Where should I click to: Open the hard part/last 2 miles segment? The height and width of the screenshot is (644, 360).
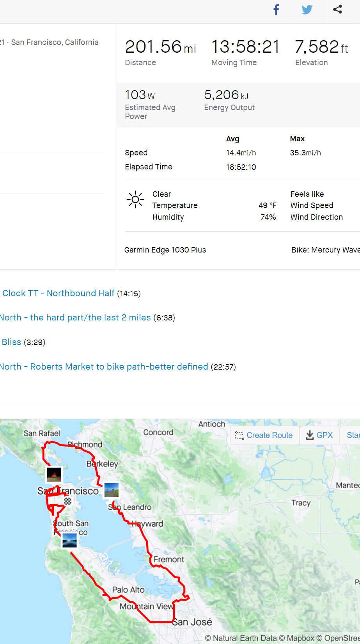tap(75, 318)
